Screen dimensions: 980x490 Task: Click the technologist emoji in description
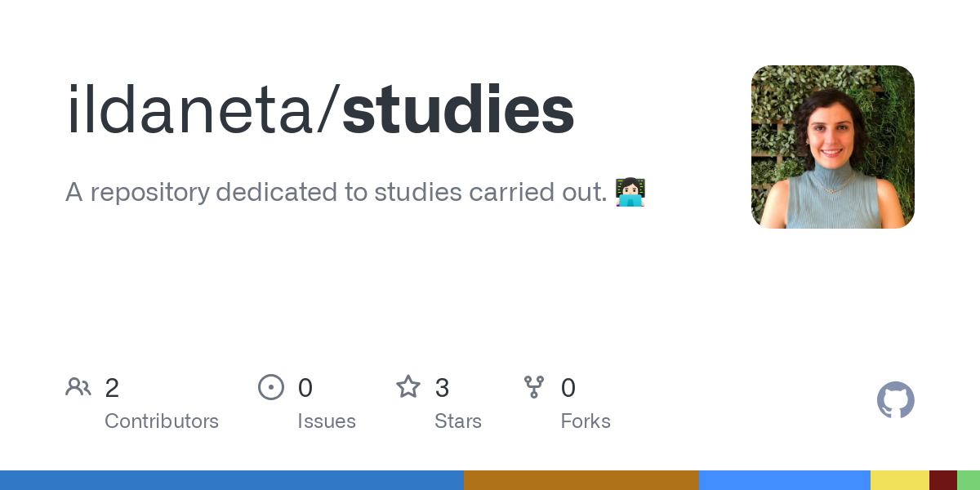pos(630,192)
